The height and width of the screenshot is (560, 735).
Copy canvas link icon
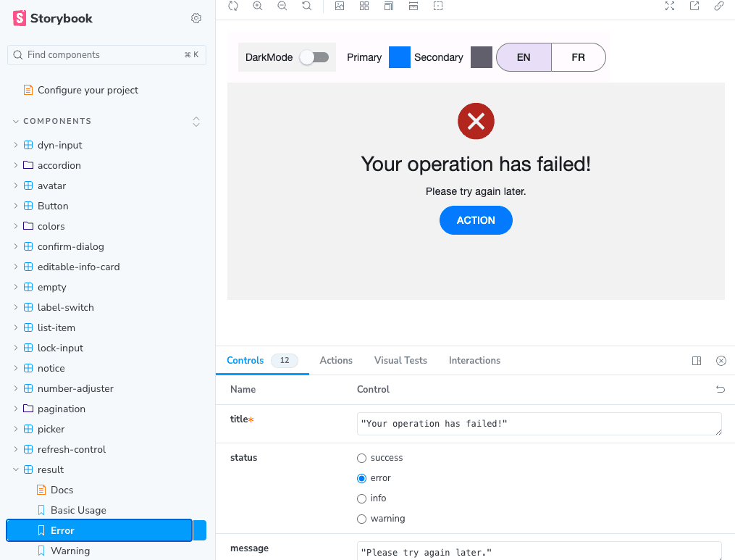pyautogui.click(x=718, y=6)
